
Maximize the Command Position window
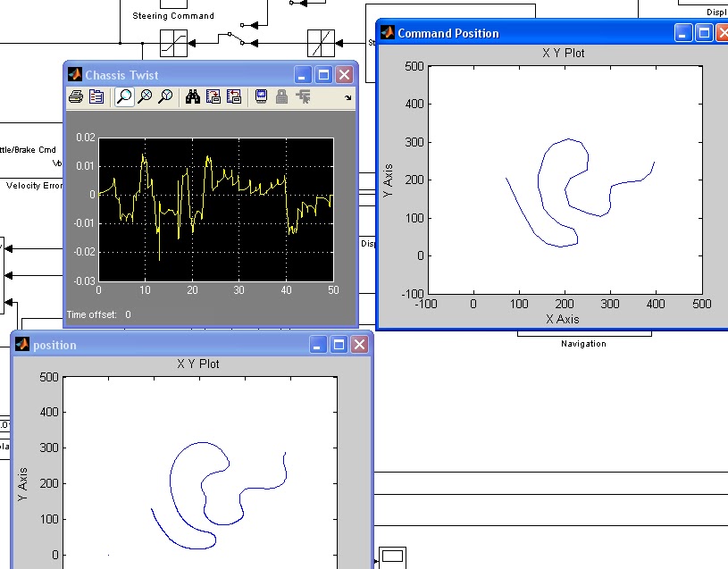(x=704, y=33)
